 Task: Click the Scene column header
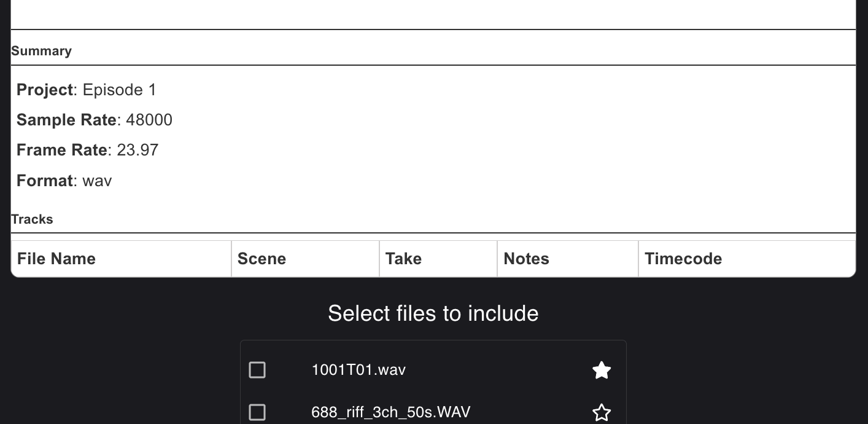262,259
